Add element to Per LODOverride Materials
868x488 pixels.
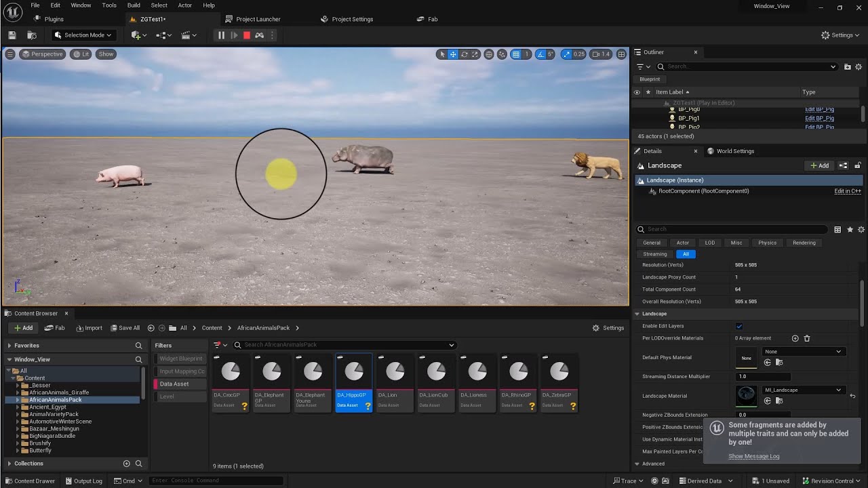pos(795,338)
